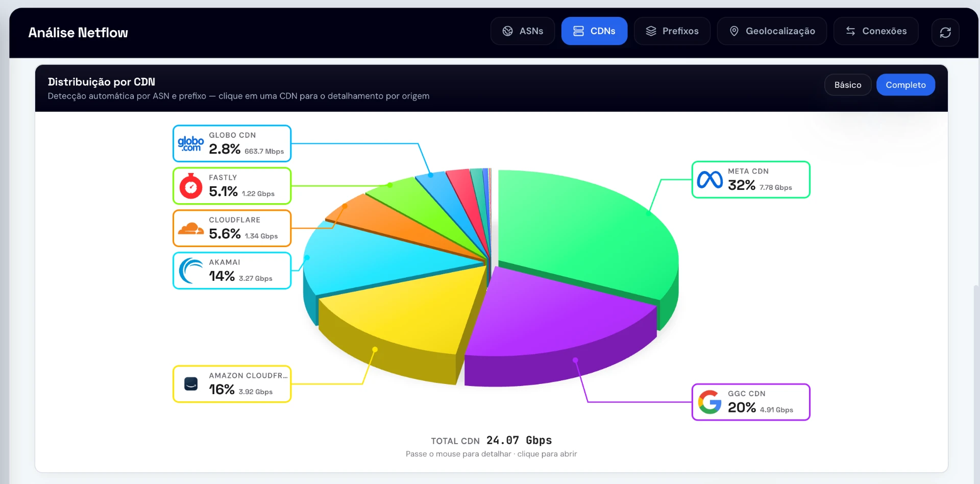
Task: Click the Akamai wave logo
Action: (191, 271)
